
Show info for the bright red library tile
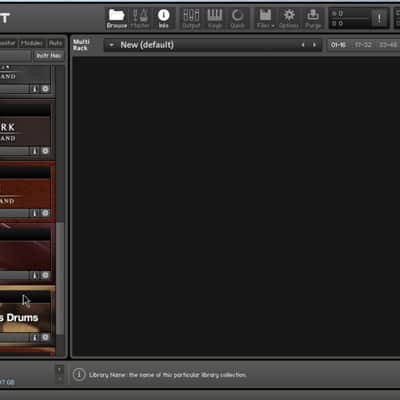(35, 213)
